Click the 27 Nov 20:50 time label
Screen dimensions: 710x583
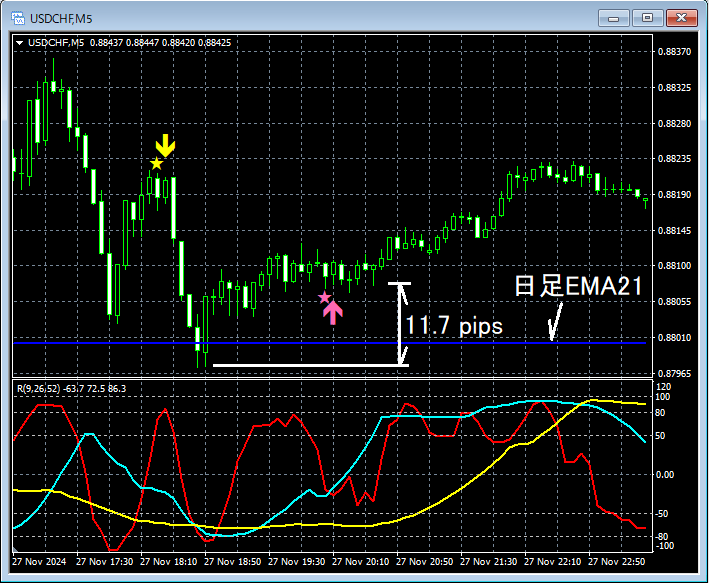point(425,562)
